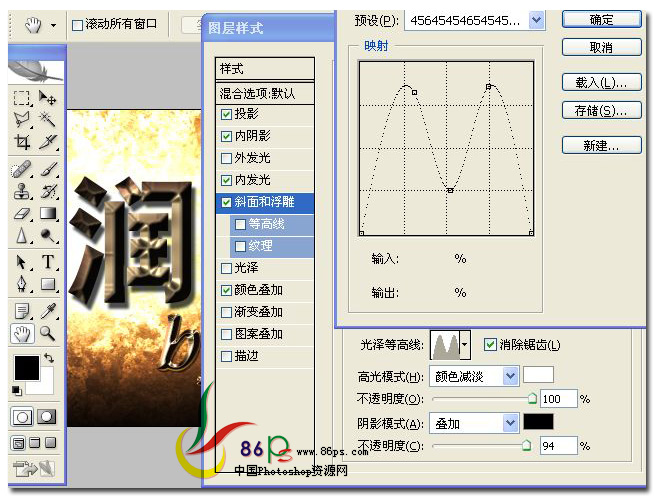Click the 确定 button
660x500 pixels.
(x=601, y=20)
